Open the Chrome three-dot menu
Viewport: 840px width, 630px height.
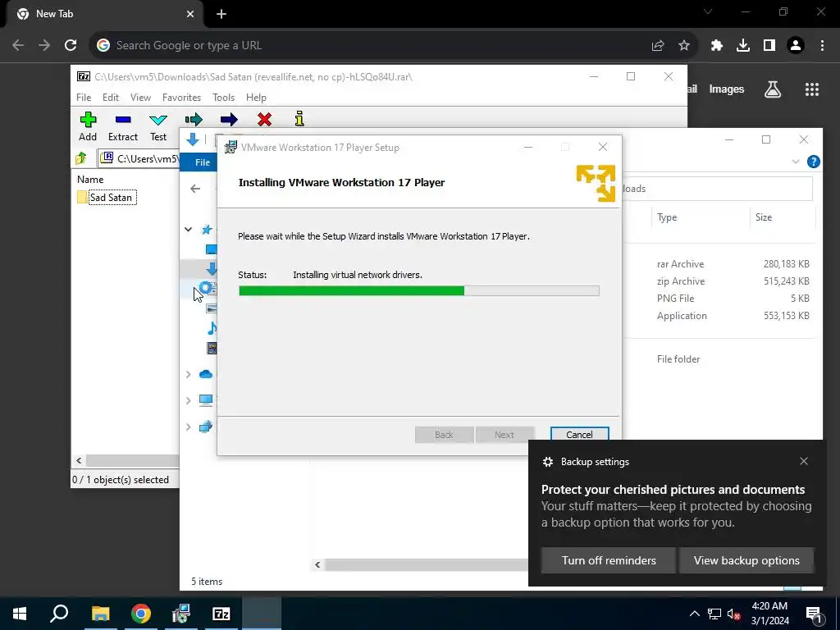coord(822,46)
